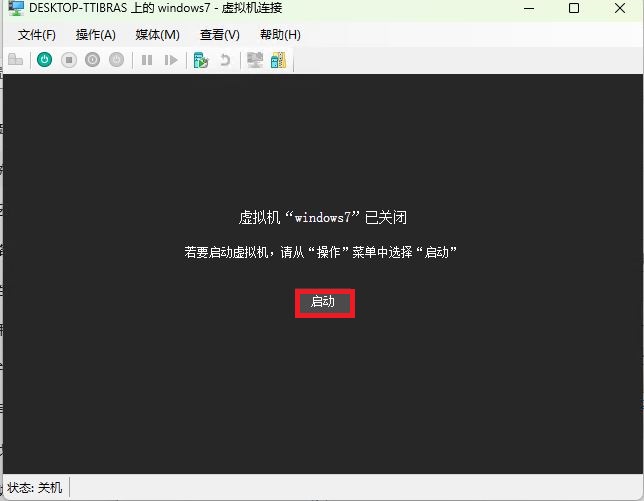Click the Shut Down toolbar icon

click(92, 60)
